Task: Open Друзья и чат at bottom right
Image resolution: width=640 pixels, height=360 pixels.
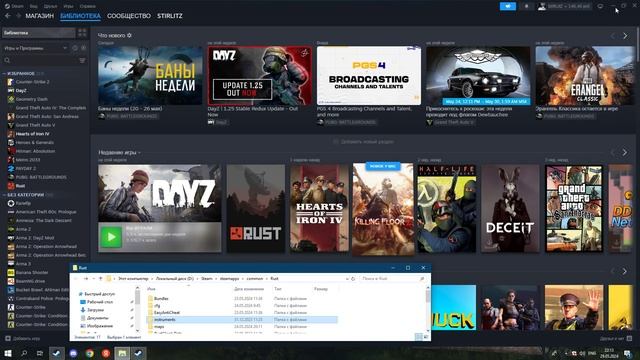Action: 616,338
